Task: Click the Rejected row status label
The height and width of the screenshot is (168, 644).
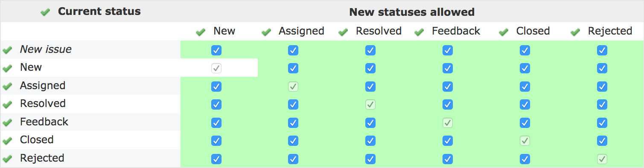Action: point(42,158)
